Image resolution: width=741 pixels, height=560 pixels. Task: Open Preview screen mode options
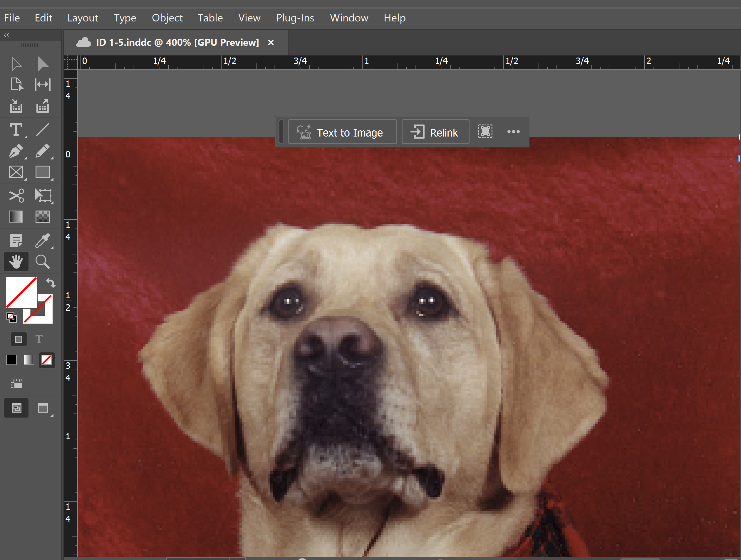(43, 408)
